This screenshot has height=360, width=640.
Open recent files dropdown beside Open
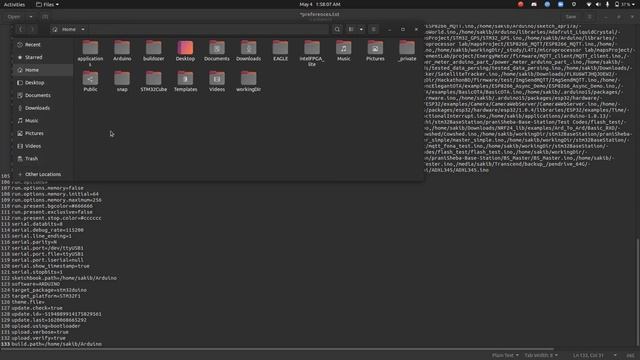coord(31,17)
